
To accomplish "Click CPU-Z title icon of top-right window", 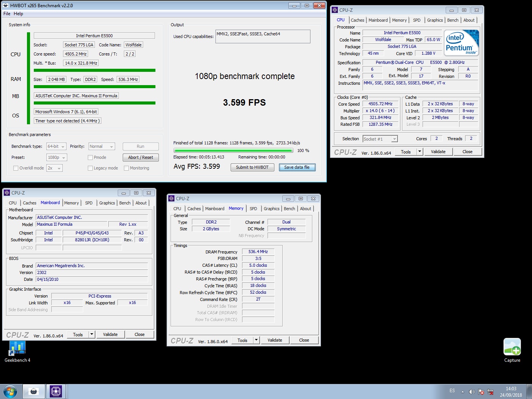I will [x=335, y=10].
